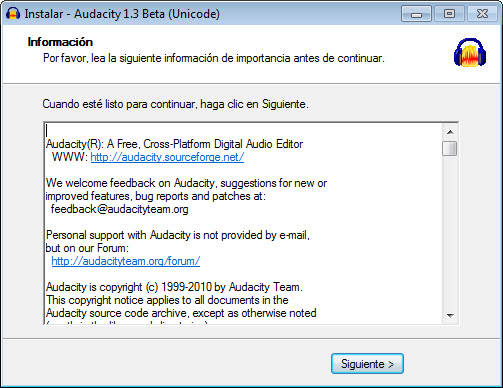Open the audacityteam.org/forum link
The height and width of the screenshot is (388, 503).
(126, 261)
